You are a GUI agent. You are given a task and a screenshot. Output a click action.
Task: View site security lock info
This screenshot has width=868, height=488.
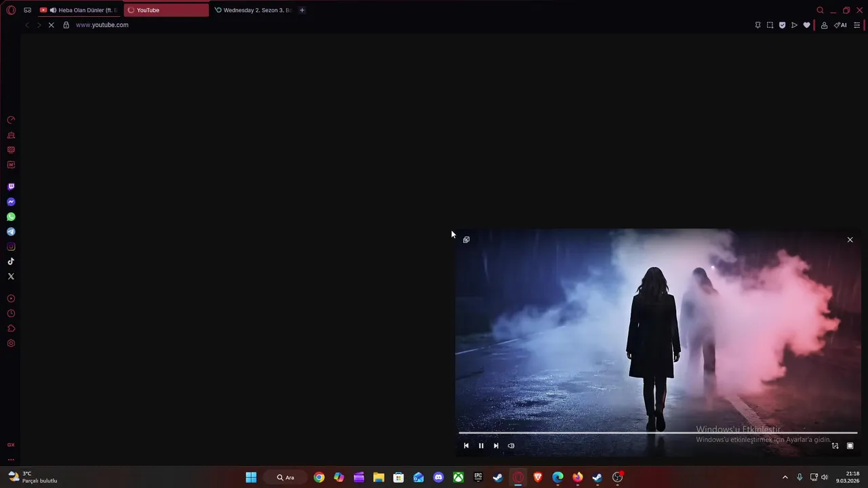[66, 25]
